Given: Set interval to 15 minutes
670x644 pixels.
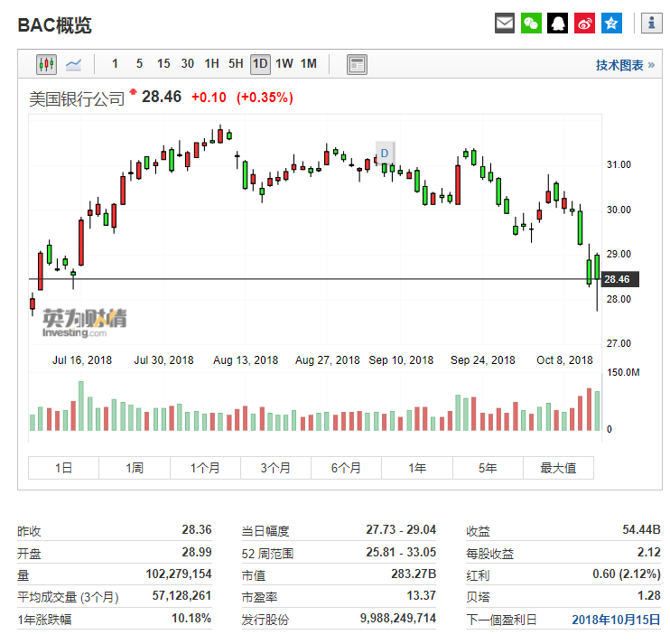Looking at the screenshot, I should 163,64.
